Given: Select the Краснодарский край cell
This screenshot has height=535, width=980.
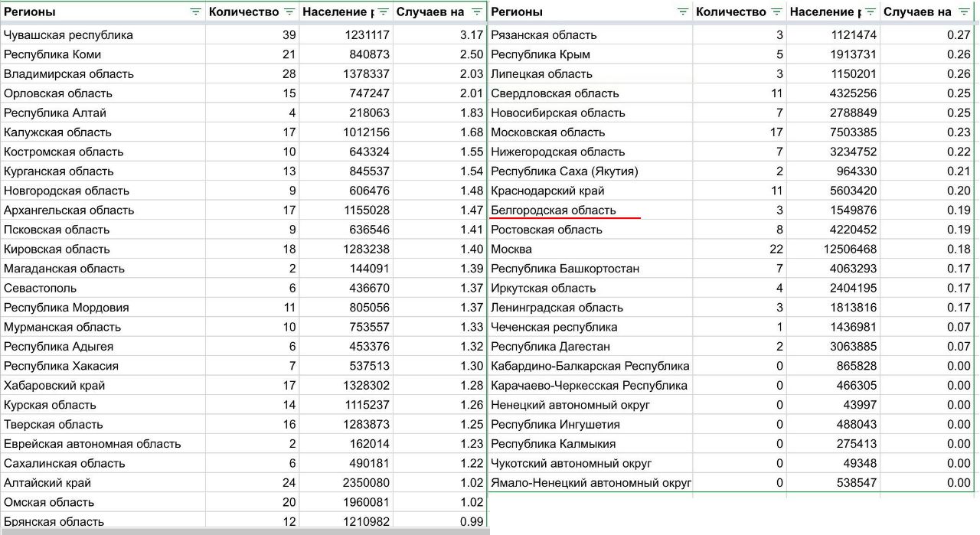Looking at the screenshot, I should [590, 191].
